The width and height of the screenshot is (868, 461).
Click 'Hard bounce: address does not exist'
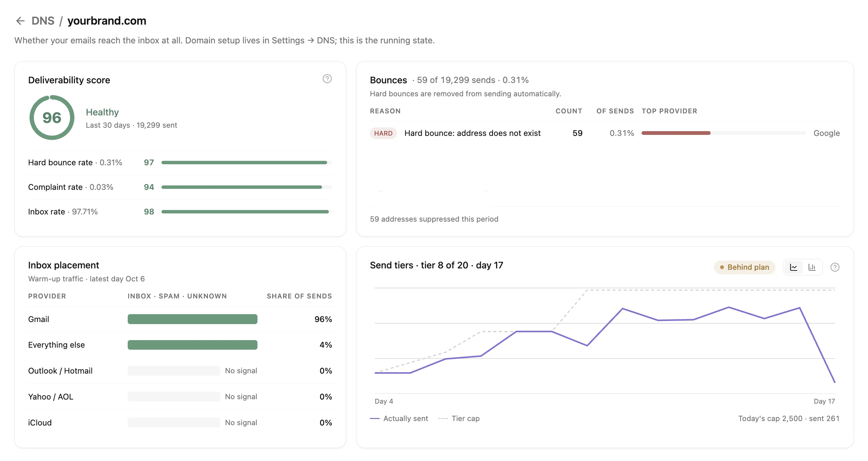tap(473, 133)
